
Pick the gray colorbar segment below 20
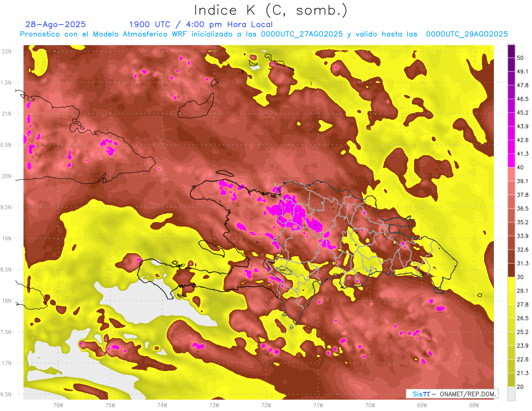tap(512, 394)
